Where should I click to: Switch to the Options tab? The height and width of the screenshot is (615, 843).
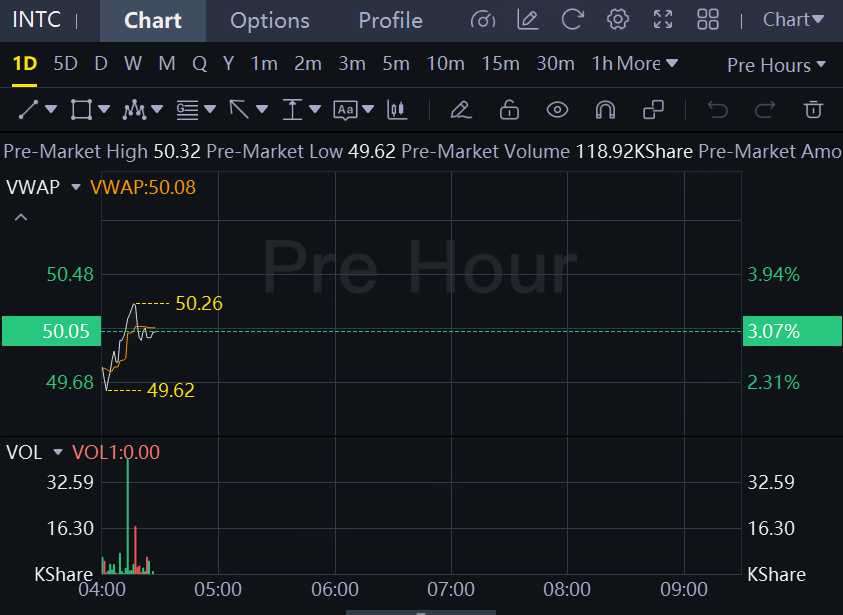click(270, 21)
